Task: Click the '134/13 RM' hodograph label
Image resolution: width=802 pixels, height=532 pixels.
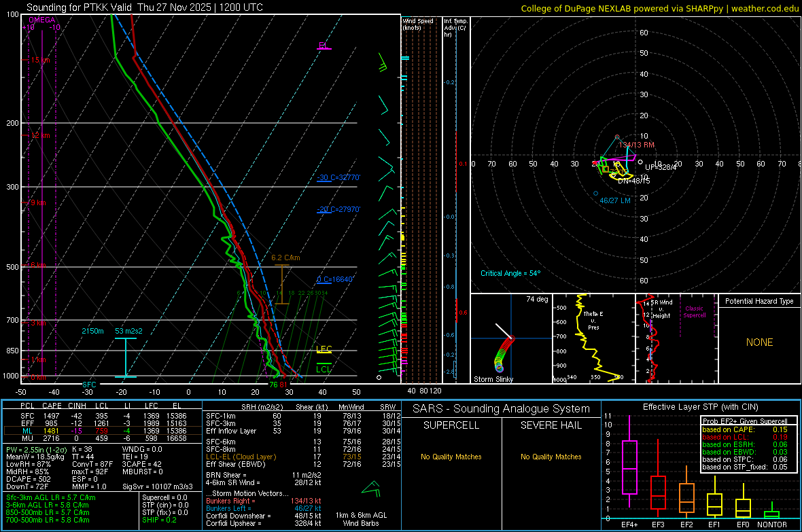Action: tap(637, 145)
